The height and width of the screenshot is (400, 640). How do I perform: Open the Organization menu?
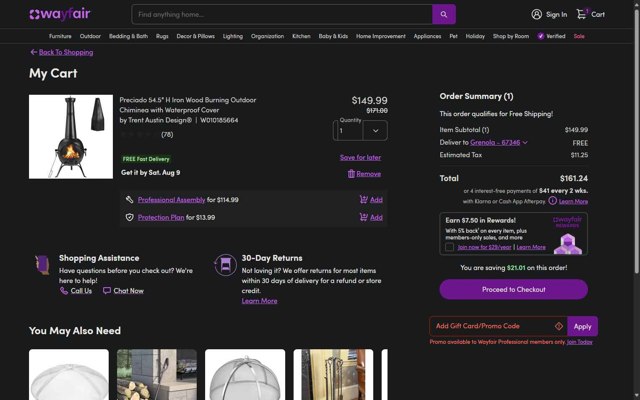(x=267, y=36)
